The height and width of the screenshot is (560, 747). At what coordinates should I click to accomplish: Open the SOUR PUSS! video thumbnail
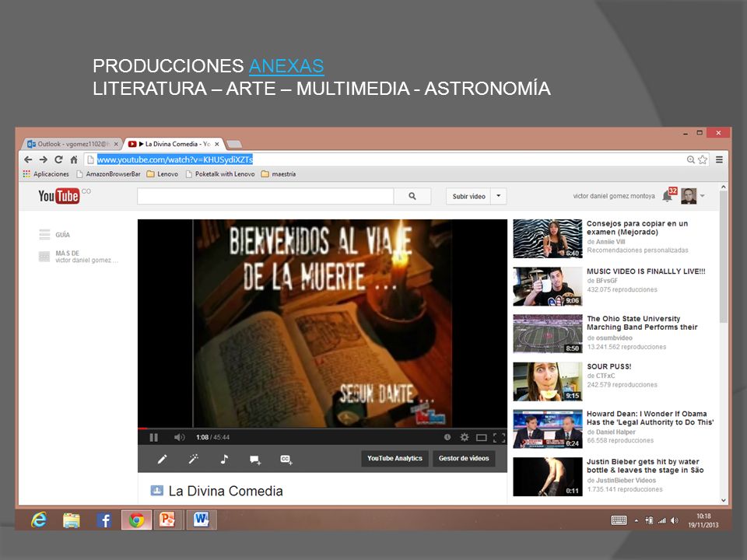tap(547, 381)
